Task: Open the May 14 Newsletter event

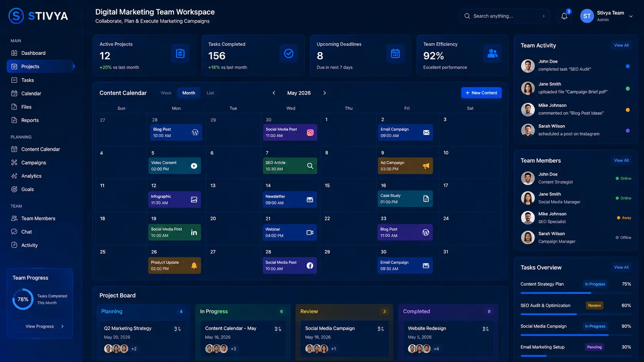Action: [x=290, y=200]
